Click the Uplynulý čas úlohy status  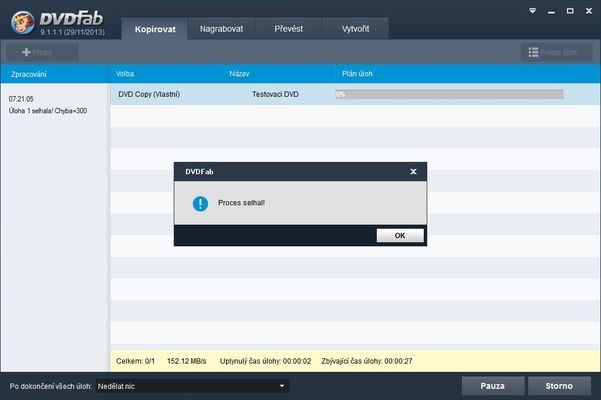tap(265, 361)
